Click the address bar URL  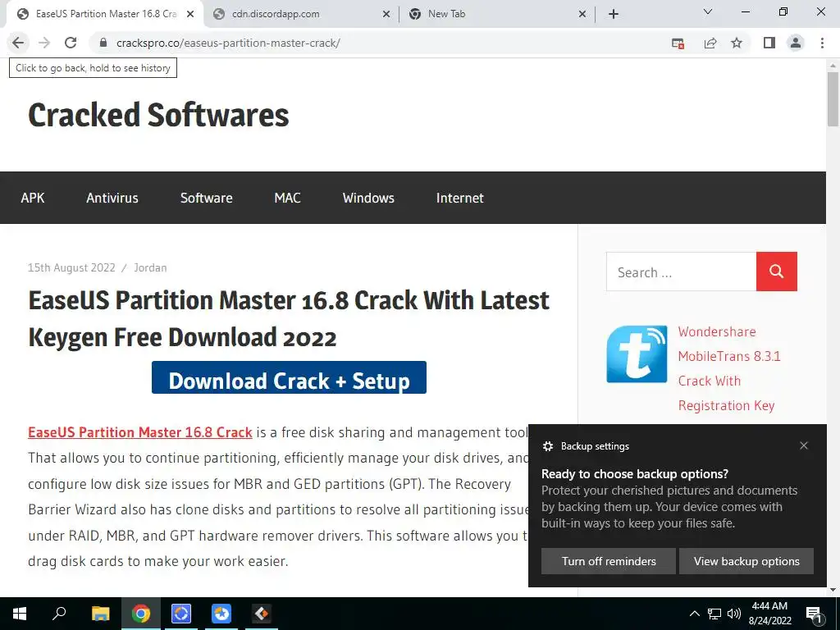[228, 43]
